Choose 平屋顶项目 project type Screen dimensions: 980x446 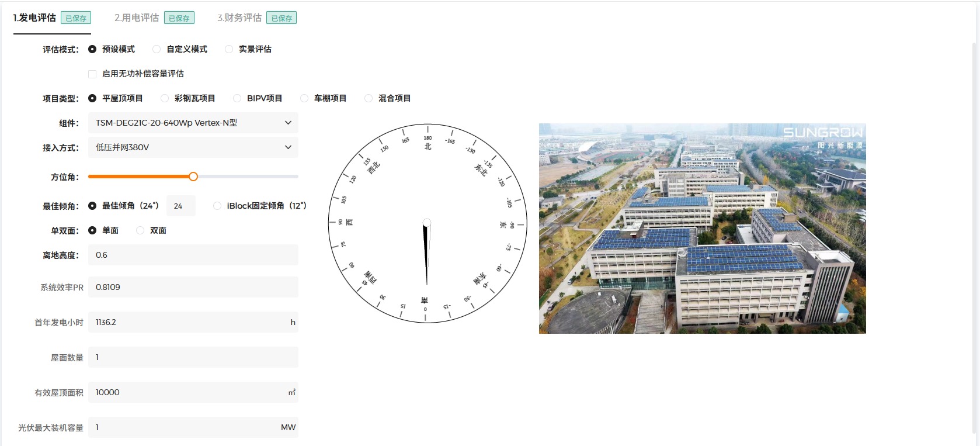(x=92, y=98)
